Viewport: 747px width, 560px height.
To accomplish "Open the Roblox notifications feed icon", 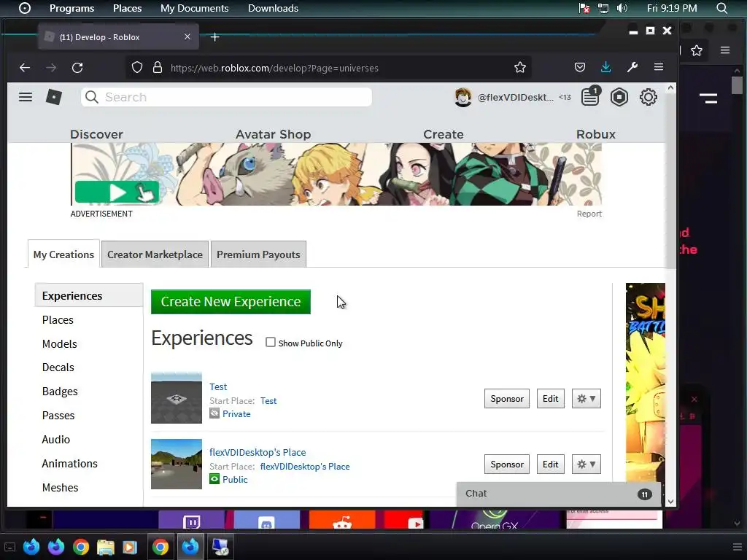I will 590,97.
